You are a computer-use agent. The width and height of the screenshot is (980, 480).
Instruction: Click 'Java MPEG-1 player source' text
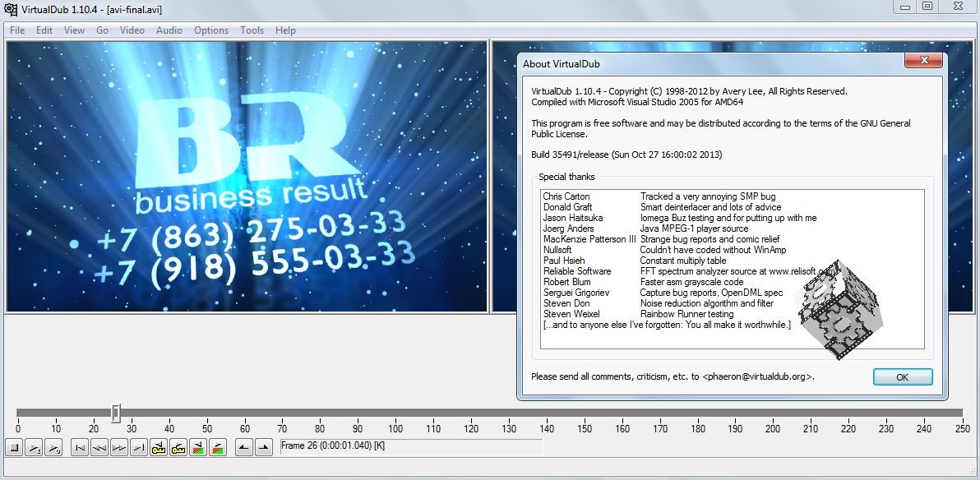pyautogui.click(x=695, y=228)
